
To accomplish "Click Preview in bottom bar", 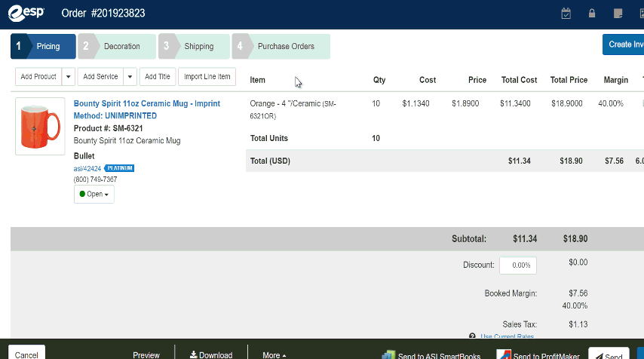I will click(x=146, y=355).
